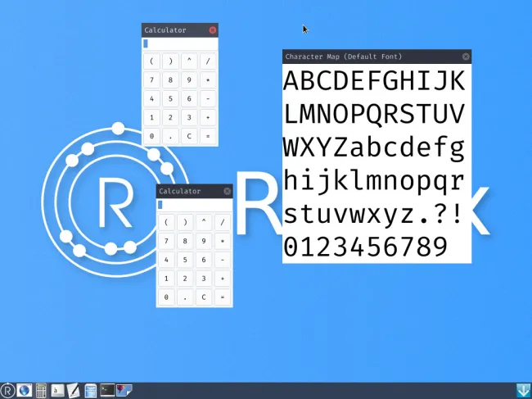Click 0 in the upper Calculator

(x=151, y=136)
